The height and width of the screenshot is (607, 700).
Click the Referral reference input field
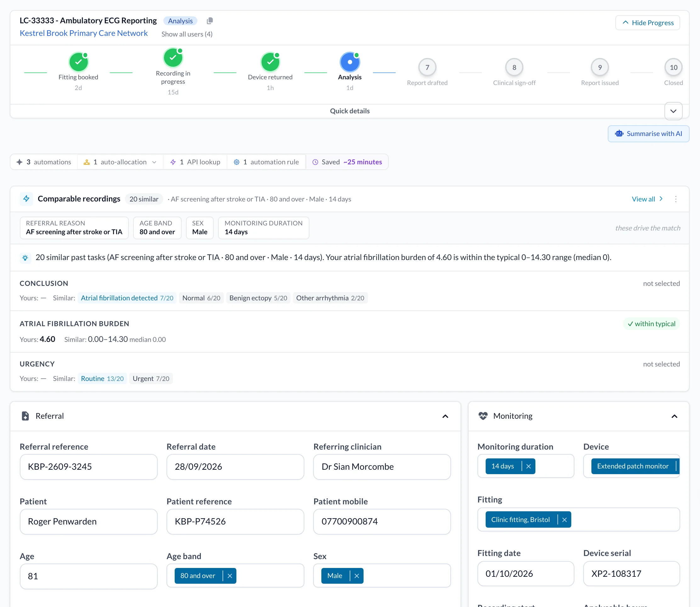[89, 467]
